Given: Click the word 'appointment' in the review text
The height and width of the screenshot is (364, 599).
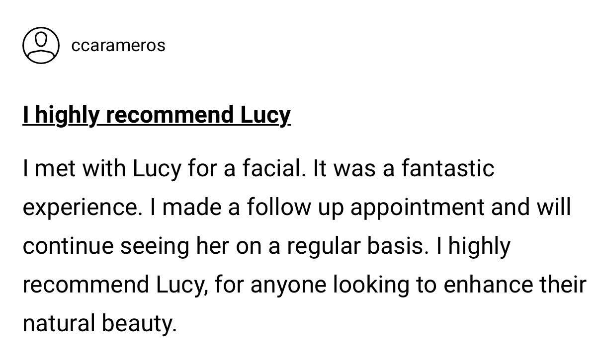Looking at the screenshot, I should [x=417, y=207].
